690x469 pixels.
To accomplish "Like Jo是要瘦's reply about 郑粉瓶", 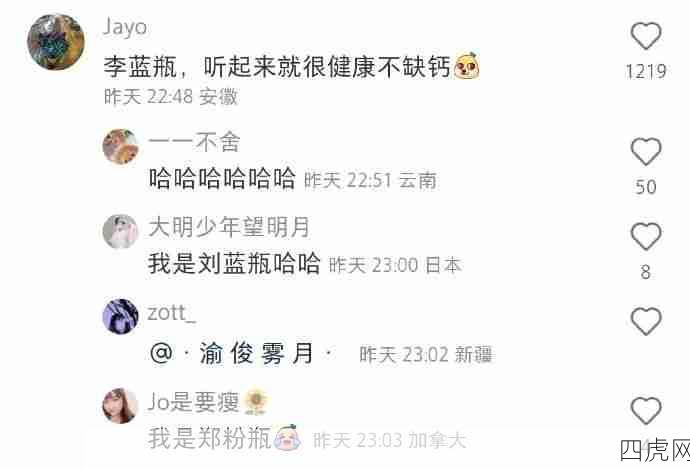I will click(x=646, y=411).
